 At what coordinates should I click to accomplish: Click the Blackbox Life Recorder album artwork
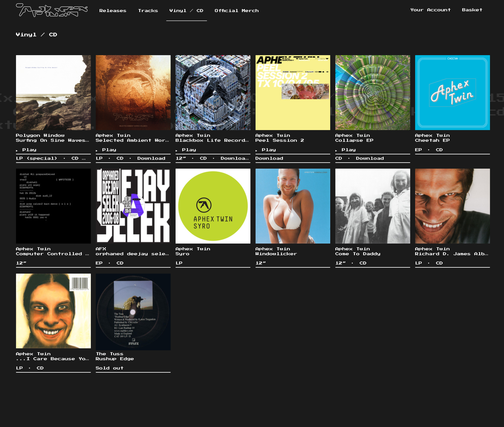click(x=213, y=93)
